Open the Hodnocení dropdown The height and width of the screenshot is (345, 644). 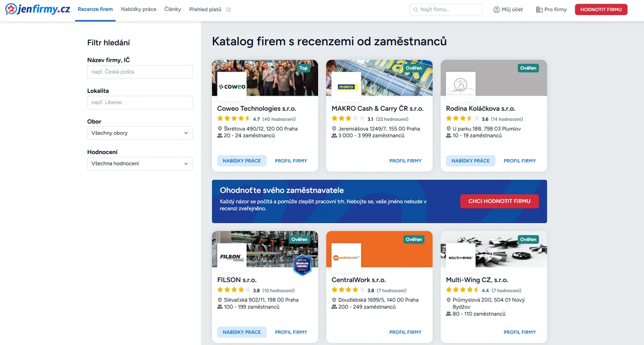tap(140, 164)
